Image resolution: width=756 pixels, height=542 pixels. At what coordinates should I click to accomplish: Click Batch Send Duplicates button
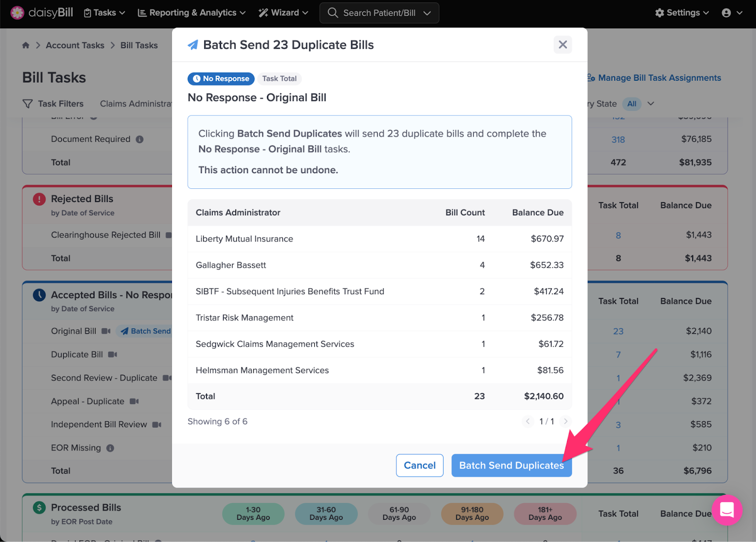pos(511,466)
